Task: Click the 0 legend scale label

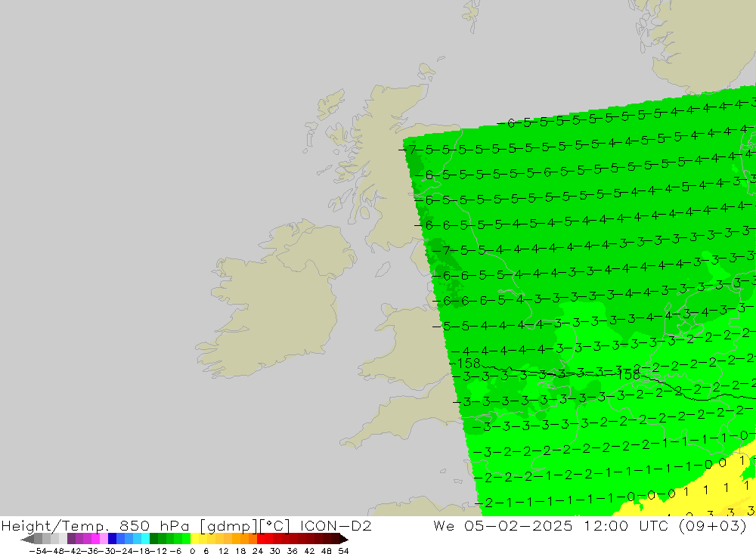Action: pyautogui.click(x=192, y=551)
